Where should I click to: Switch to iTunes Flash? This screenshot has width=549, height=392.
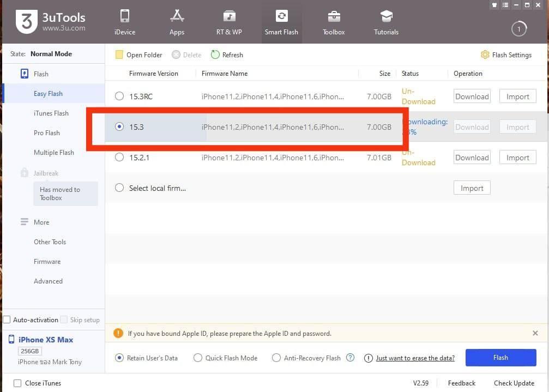click(51, 113)
